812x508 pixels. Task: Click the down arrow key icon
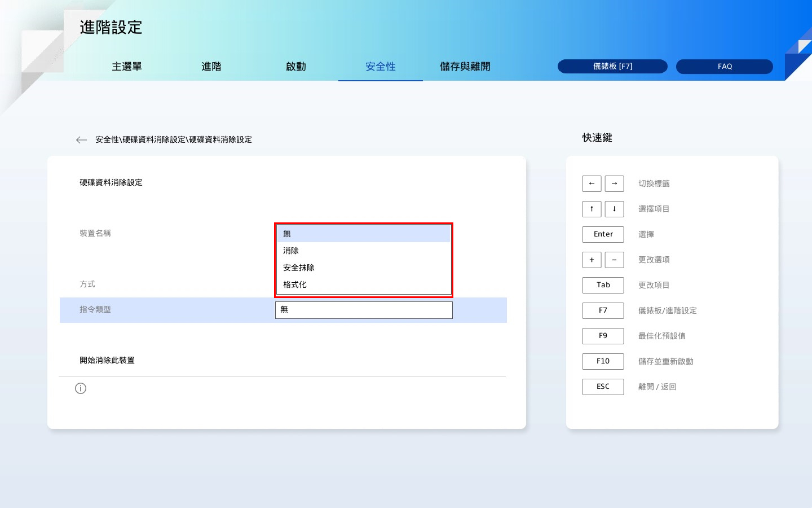click(x=614, y=209)
